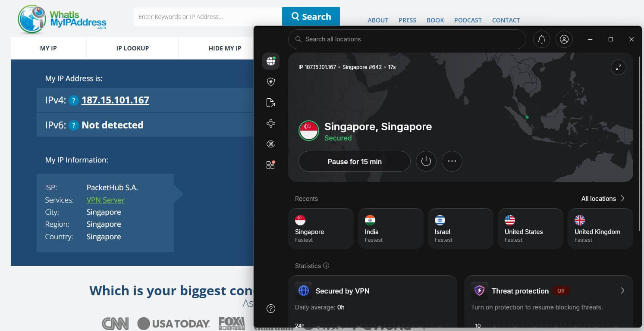Open the VPN globe tab in NordVPN sidebar
This screenshot has height=331, width=644.
(x=271, y=61)
